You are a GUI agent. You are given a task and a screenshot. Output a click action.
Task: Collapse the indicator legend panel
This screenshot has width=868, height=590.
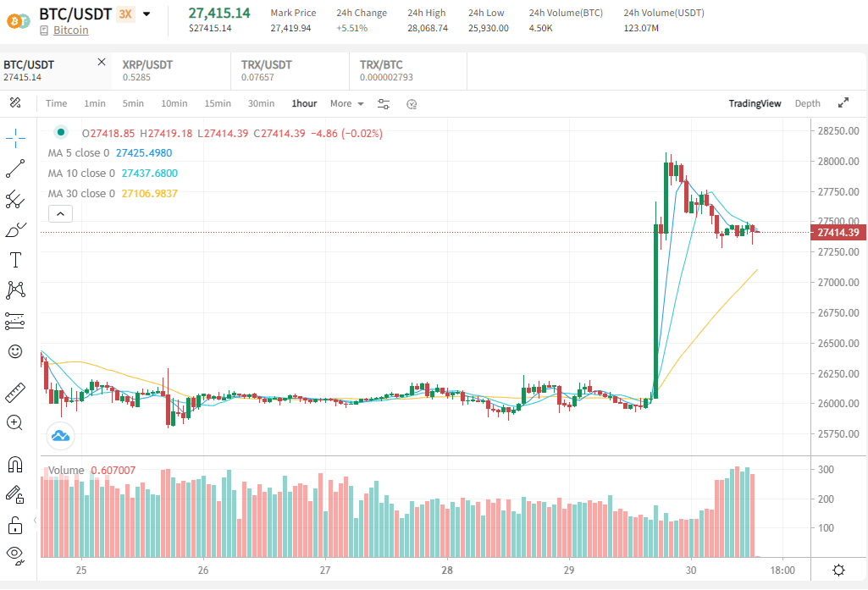[x=59, y=213]
